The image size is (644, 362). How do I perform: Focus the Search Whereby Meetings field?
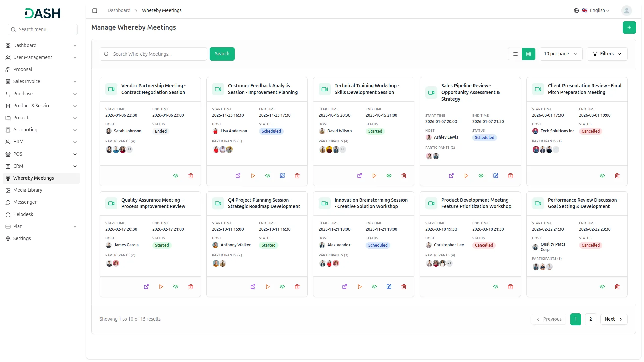point(153,54)
